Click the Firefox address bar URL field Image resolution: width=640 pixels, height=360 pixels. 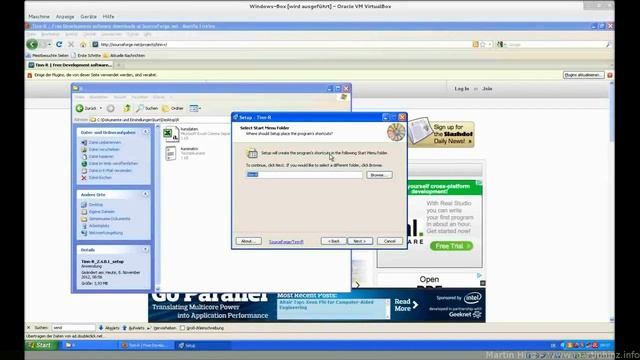point(282,44)
